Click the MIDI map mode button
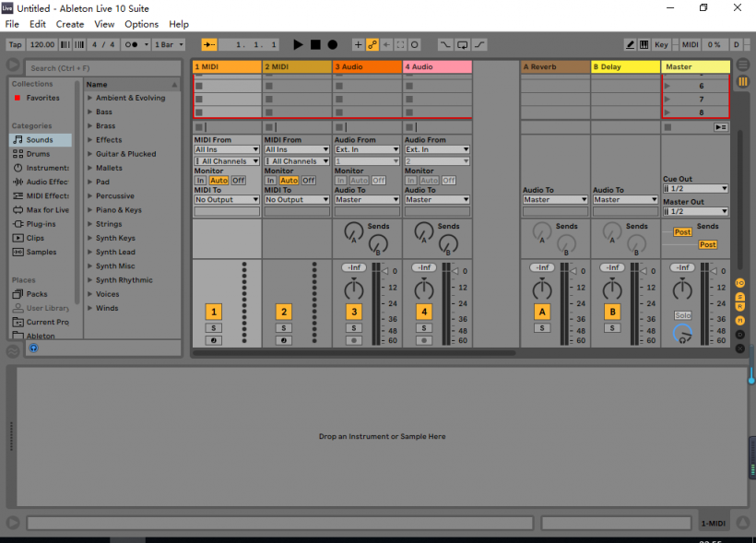 tap(690, 44)
